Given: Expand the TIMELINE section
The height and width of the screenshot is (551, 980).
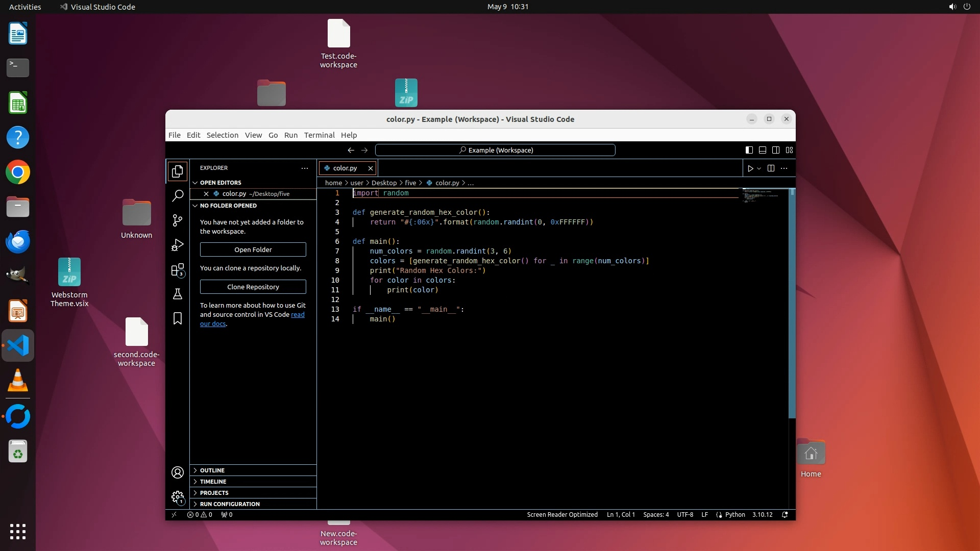Looking at the screenshot, I should tap(213, 482).
